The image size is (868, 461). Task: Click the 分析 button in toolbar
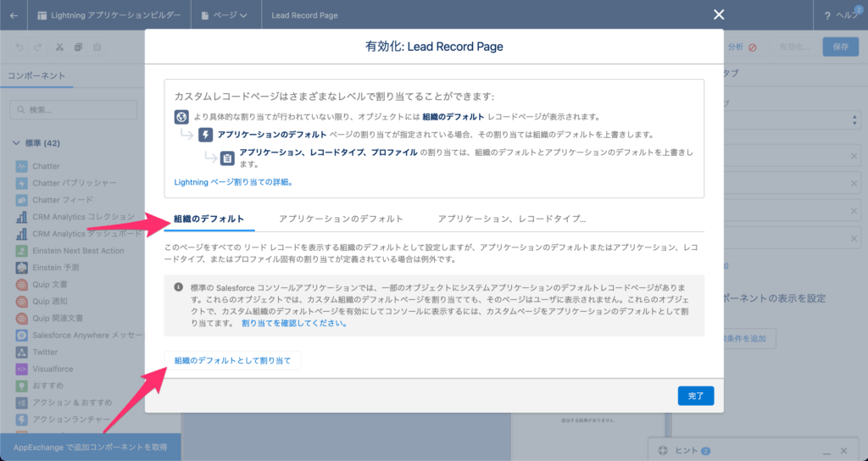coord(742,47)
